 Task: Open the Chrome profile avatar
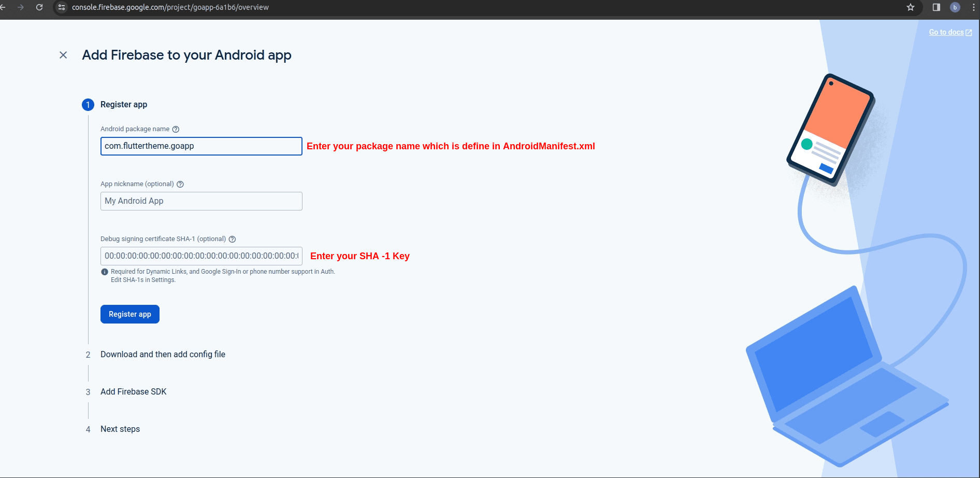pyautogui.click(x=955, y=7)
